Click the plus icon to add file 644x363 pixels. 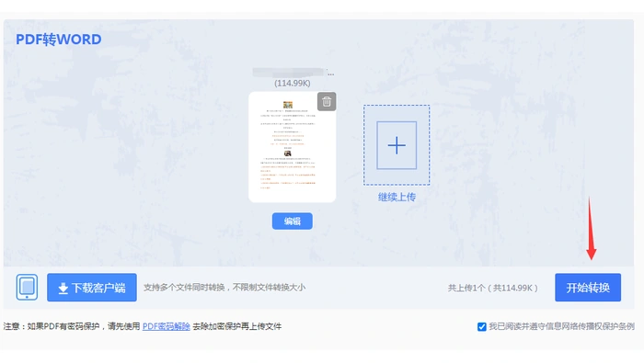tap(397, 145)
